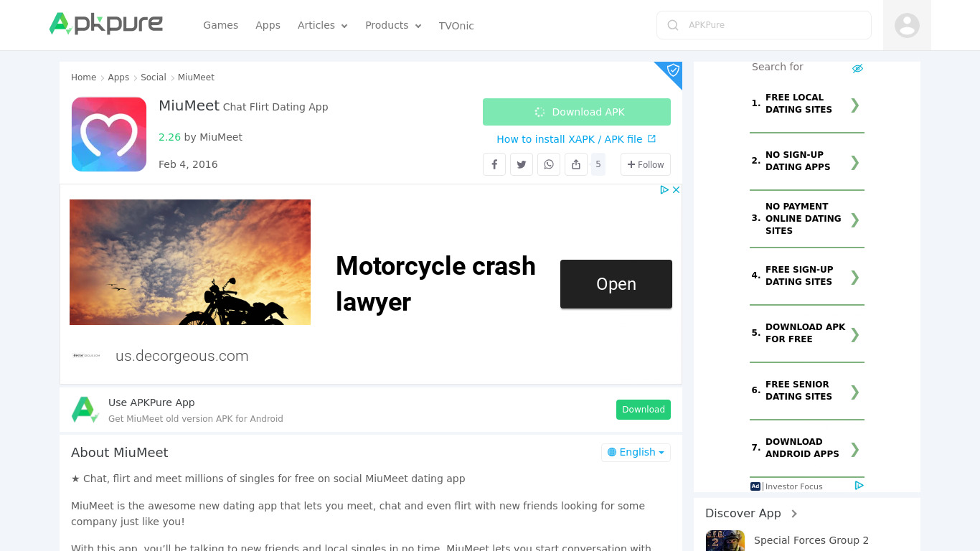Image resolution: width=980 pixels, height=551 pixels.
Task: Share MiuMeet on Twitter
Action: click(x=522, y=164)
